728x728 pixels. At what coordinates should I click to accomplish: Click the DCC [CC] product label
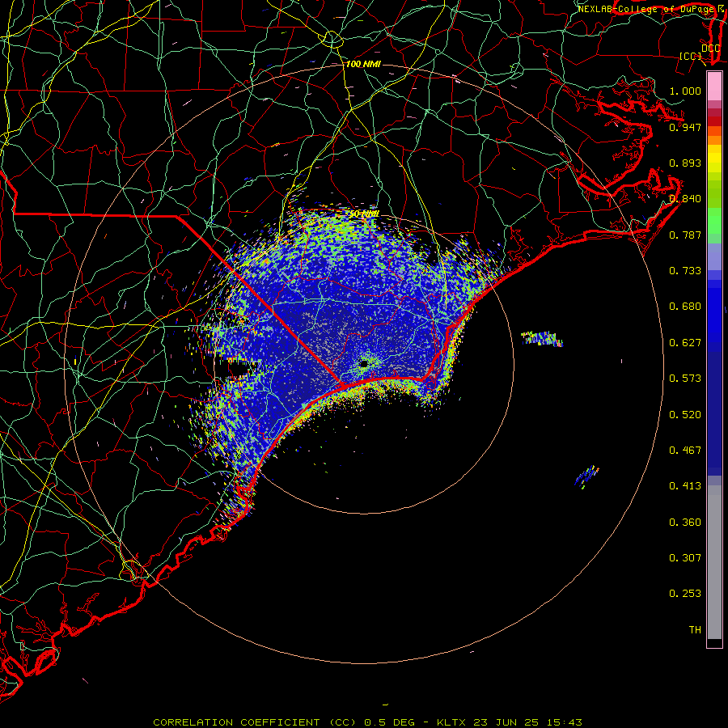tap(700, 52)
